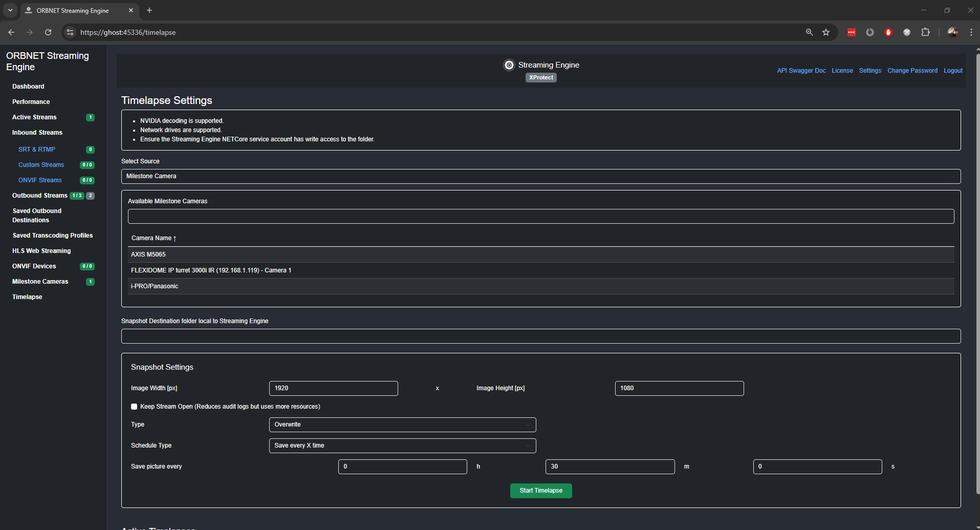
Task: Click the Logout link
Action: point(953,71)
